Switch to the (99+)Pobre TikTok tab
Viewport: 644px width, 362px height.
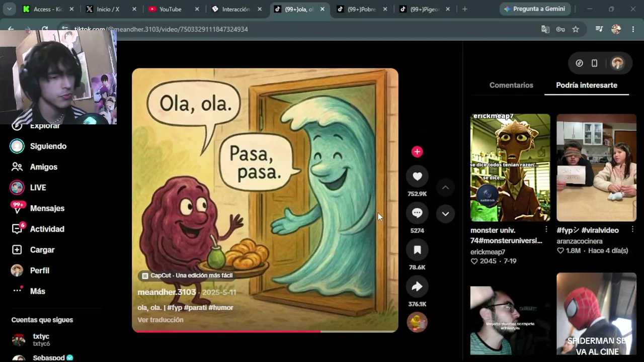click(x=362, y=9)
